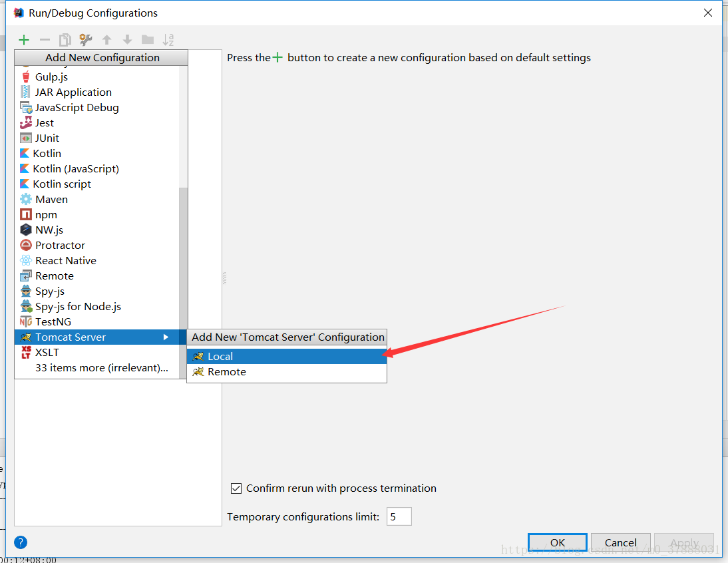Select Gulp.js configuration type

pos(96,77)
